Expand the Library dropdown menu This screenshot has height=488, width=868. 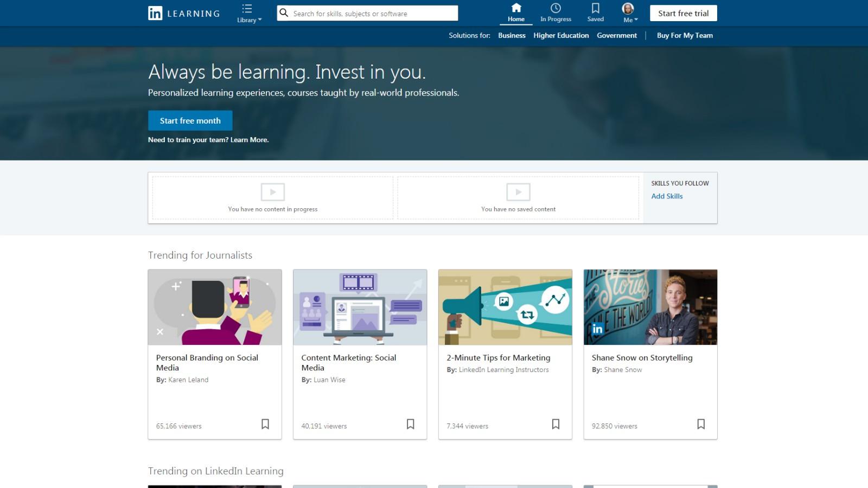coord(248,14)
